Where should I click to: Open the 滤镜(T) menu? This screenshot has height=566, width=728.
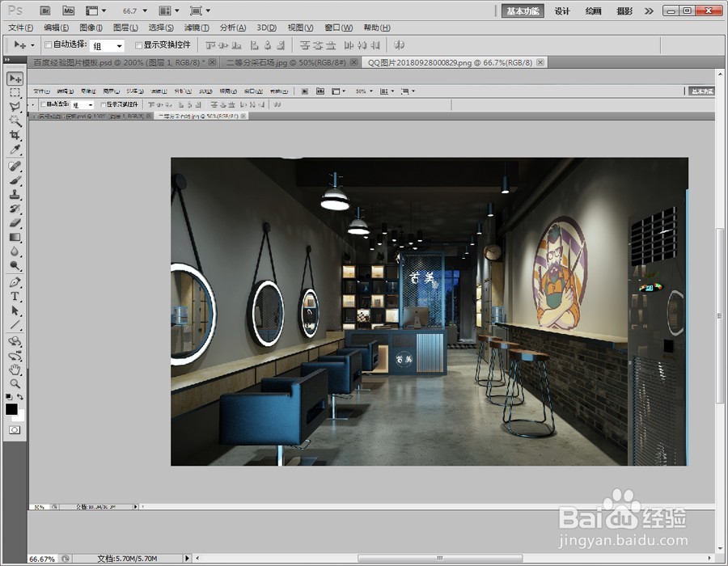click(x=197, y=27)
